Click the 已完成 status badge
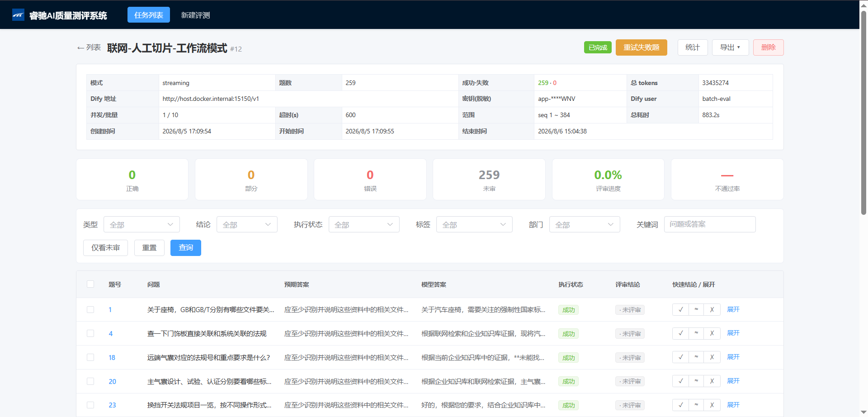 click(x=598, y=47)
